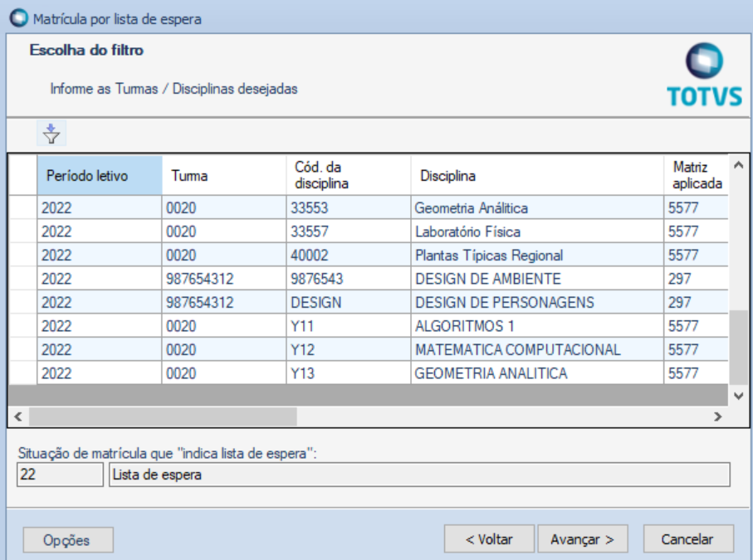Click the table scroll up arrow
This screenshot has width=753, height=560.
739,165
